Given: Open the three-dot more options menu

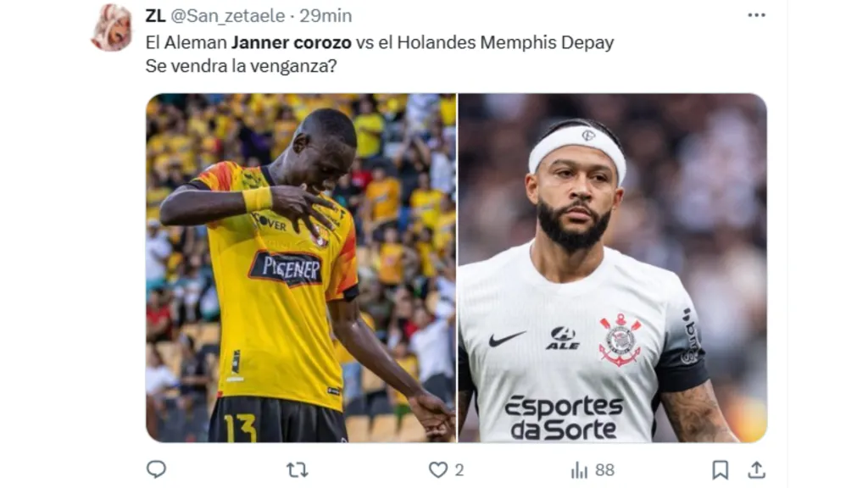Looking at the screenshot, I should (756, 15).
